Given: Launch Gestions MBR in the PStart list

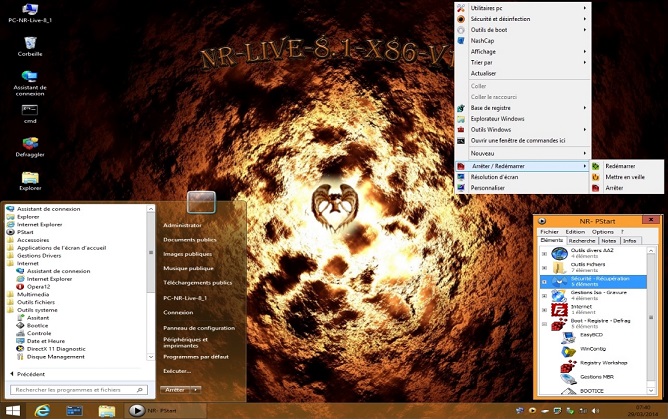Looking at the screenshot, I should click(x=596, y=377).
